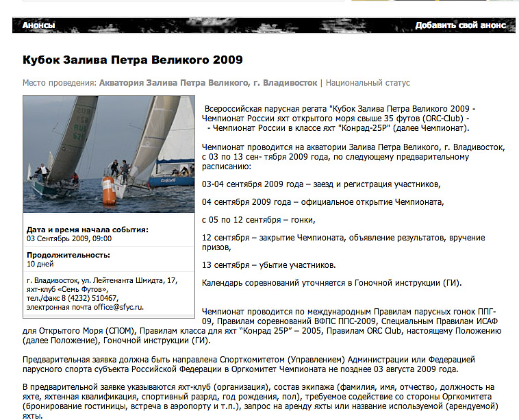Click the Дата и время начала события label
Viewport: 519px width, 420px height.
click(88, 230)
